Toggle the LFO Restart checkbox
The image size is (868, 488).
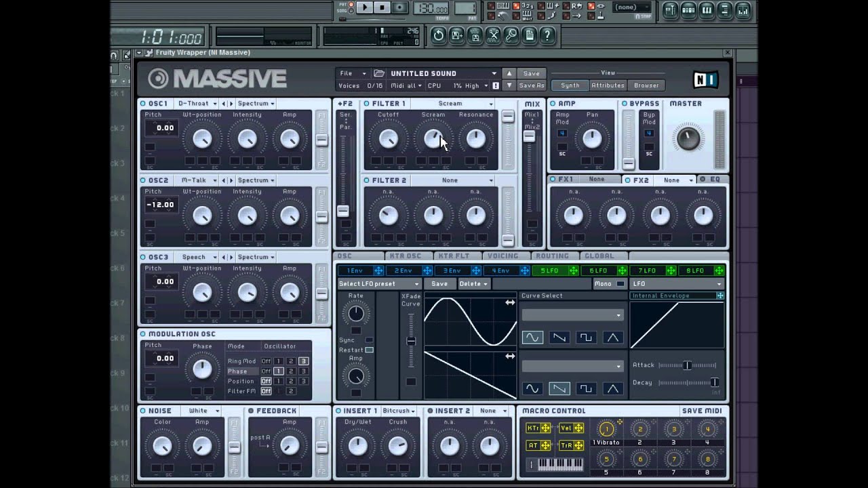pyautogui.click(x=369, y=350)
